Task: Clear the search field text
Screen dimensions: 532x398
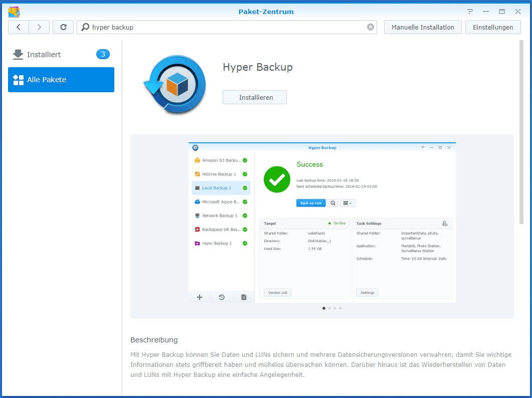Action: pos(371,27)
